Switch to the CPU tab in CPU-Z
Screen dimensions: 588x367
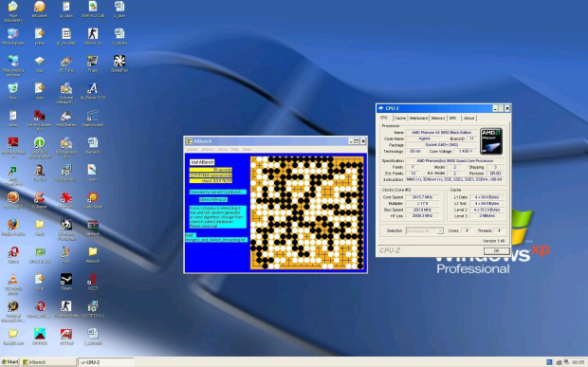pyautogui.click(x=384, y=118)
